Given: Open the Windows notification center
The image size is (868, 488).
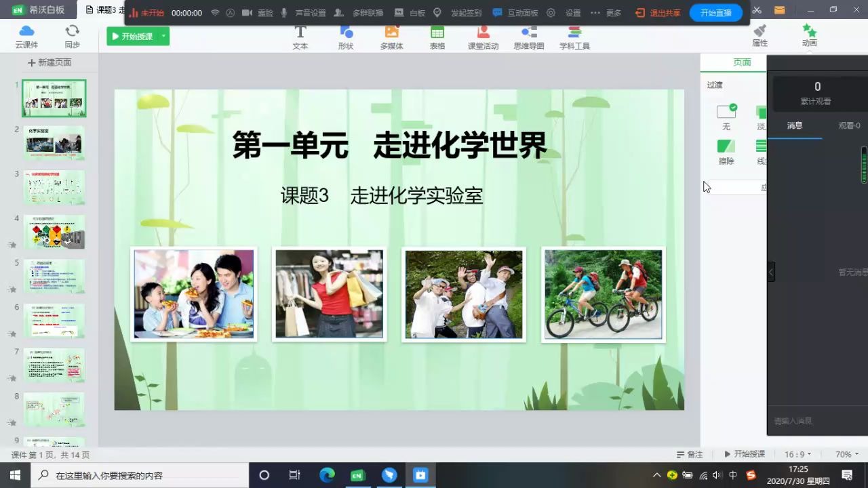Looking at the screenshot, I should click(847, 475).
